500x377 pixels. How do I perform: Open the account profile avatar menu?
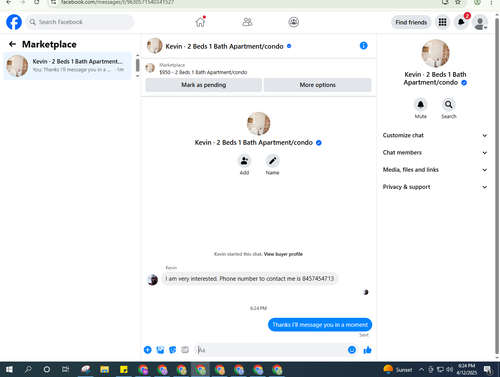pos(480,22)
